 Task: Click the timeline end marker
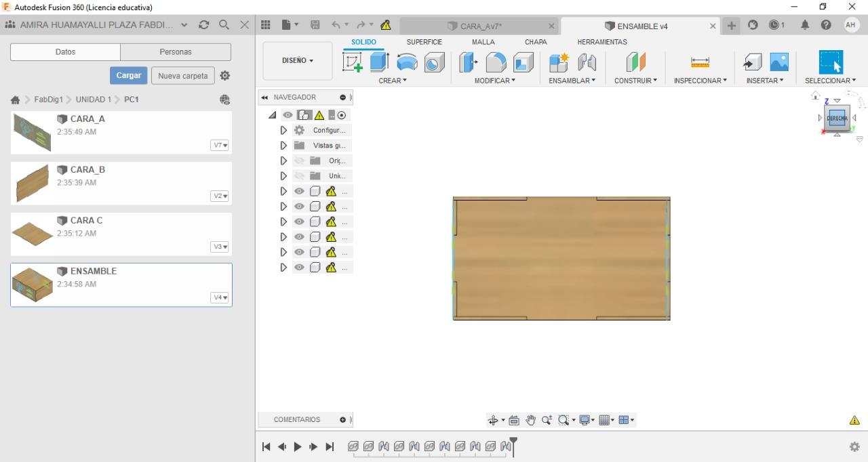513,444
